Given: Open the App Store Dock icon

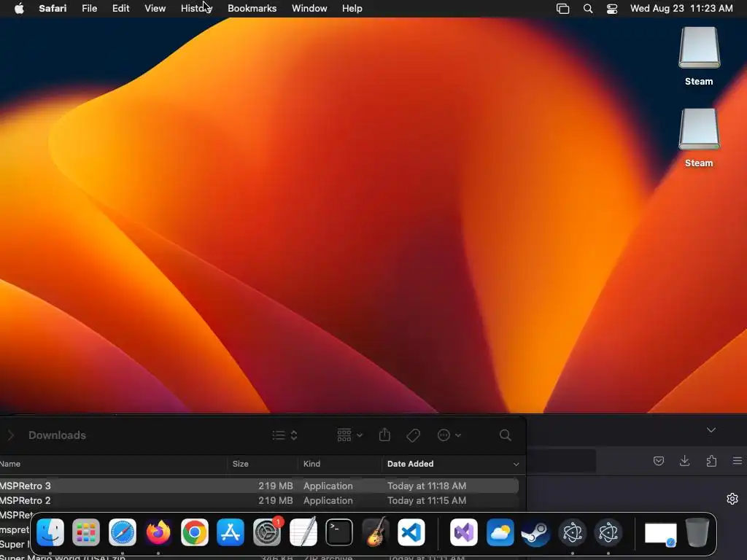Looking at the screenshot, I should (231, 532).
